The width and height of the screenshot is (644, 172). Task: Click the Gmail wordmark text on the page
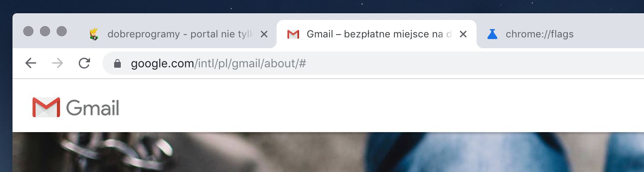click(x=92, y=108)
